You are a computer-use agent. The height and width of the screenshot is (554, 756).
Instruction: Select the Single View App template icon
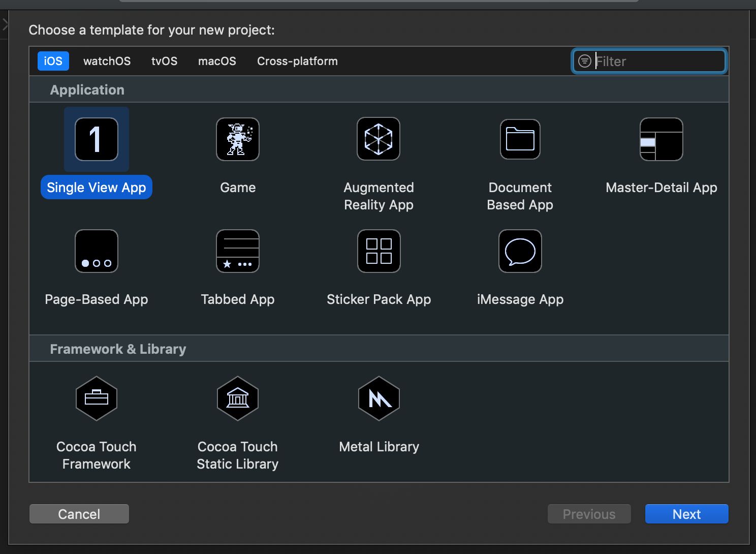pos(97,139)
